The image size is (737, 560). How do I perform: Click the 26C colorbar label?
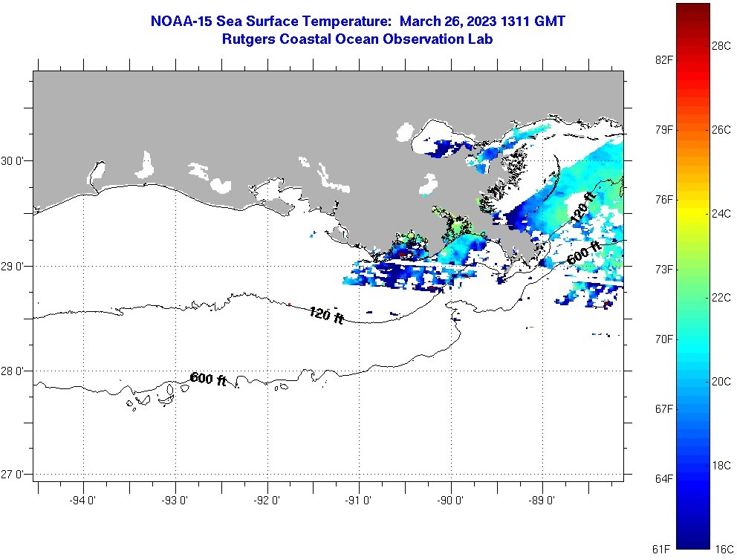click(721, 130)
